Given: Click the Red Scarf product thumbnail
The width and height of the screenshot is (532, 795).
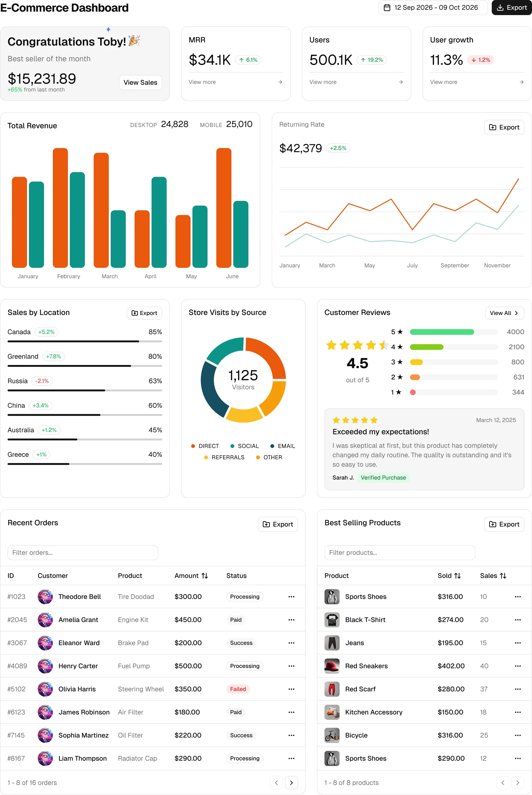Looking at the screenshot, I should click(x=332, y=689).
